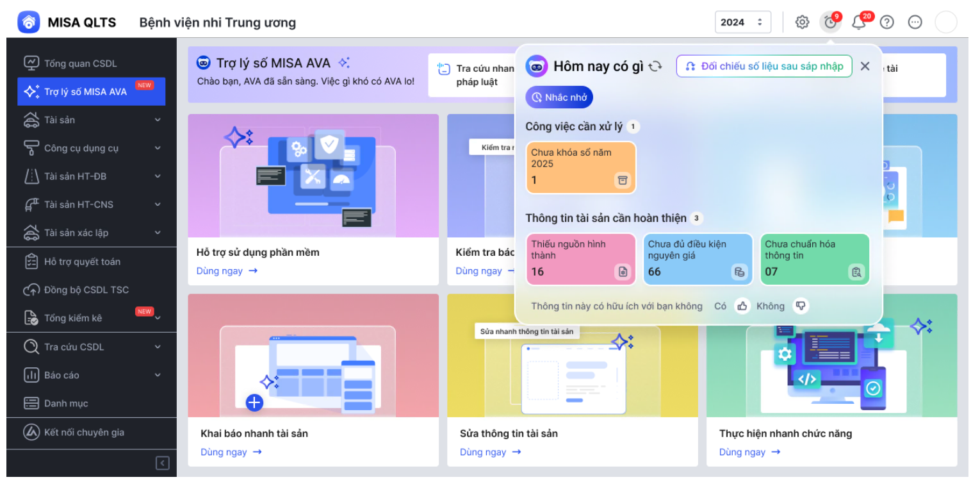Open the Tra cứu nhanh pháp luật shortcut card
Viewport: 980px width, 491px height.
coord(472,75)
